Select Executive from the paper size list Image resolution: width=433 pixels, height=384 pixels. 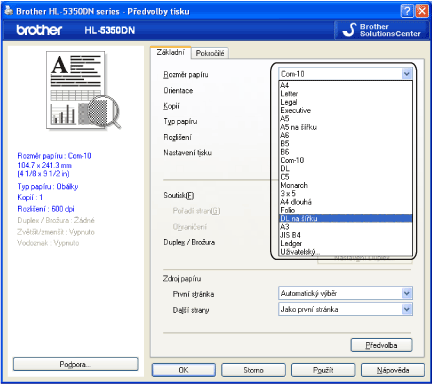(345, 110)
